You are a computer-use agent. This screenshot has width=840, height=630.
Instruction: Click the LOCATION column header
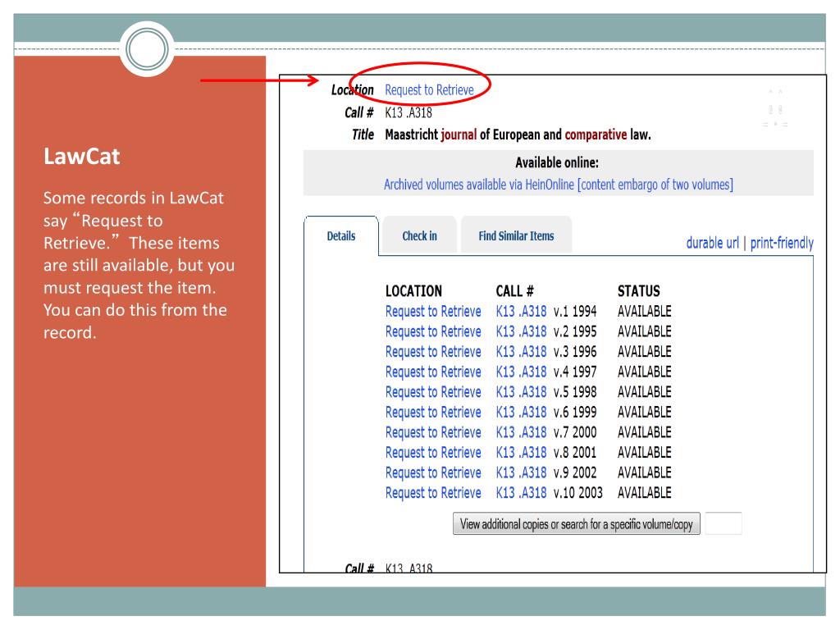coord(413,291)
